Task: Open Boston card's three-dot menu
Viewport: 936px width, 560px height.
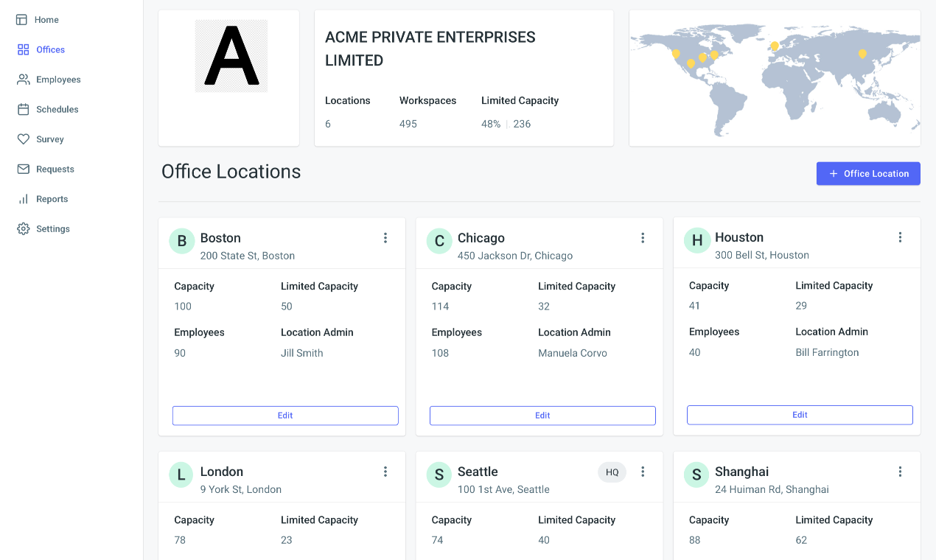Action: click(x=385, y=238)
